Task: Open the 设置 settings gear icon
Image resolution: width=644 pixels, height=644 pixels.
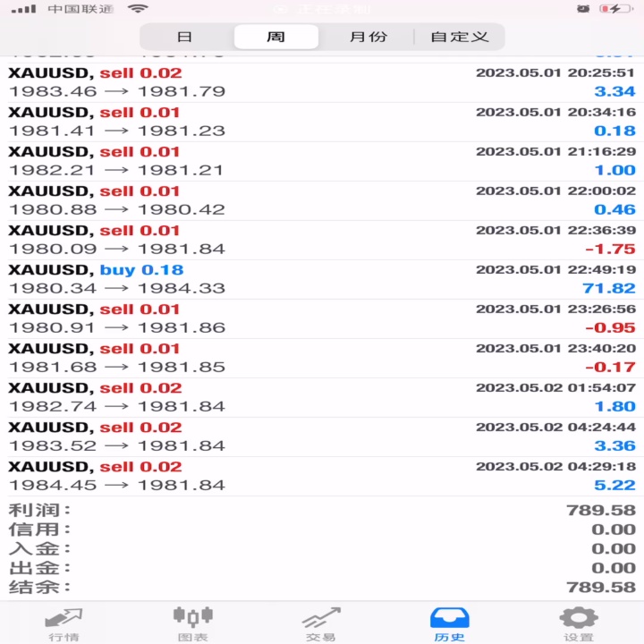Action: [x=579, y=617]
